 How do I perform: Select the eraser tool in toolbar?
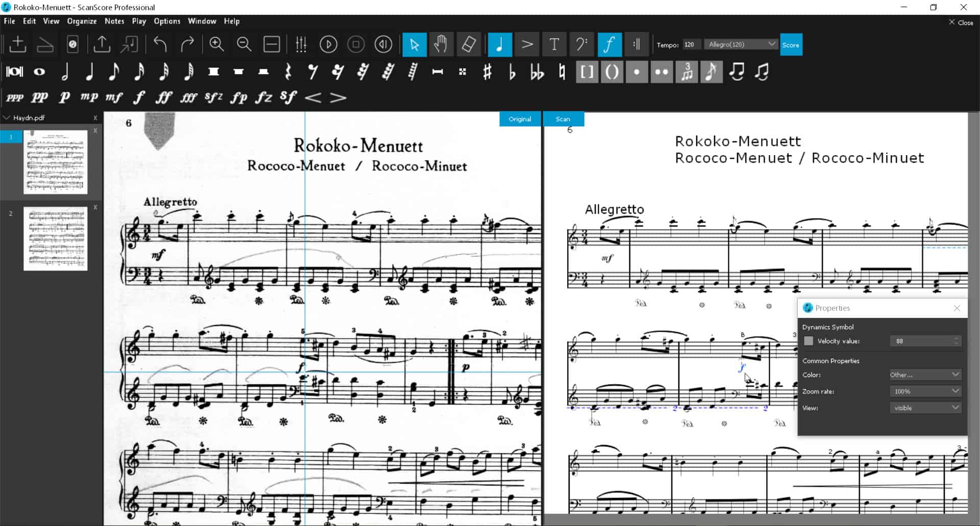(468, 45)
